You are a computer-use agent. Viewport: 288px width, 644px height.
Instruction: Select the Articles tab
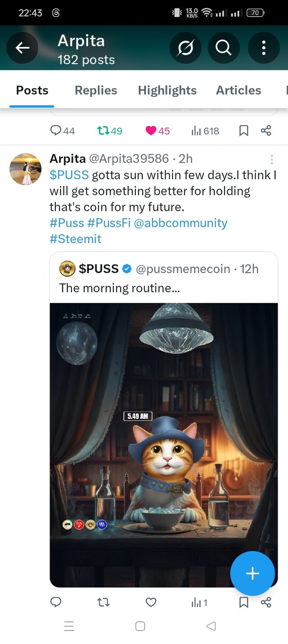(238, 90)
